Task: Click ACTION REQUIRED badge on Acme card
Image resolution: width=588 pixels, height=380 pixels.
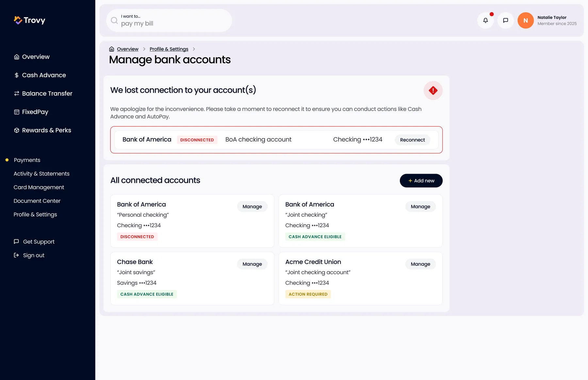Action: click(x=308, y=294)
